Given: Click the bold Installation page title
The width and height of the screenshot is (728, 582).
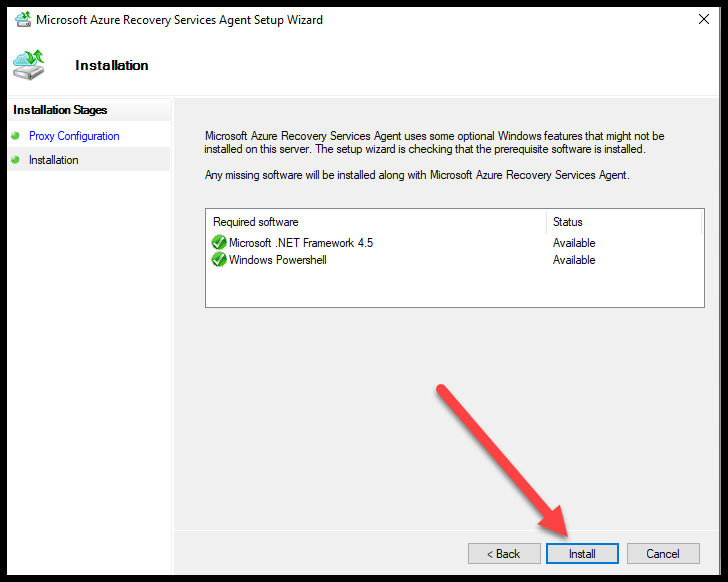Looking at the screenshot, I should pyautogui.click(x=112, y=65).
